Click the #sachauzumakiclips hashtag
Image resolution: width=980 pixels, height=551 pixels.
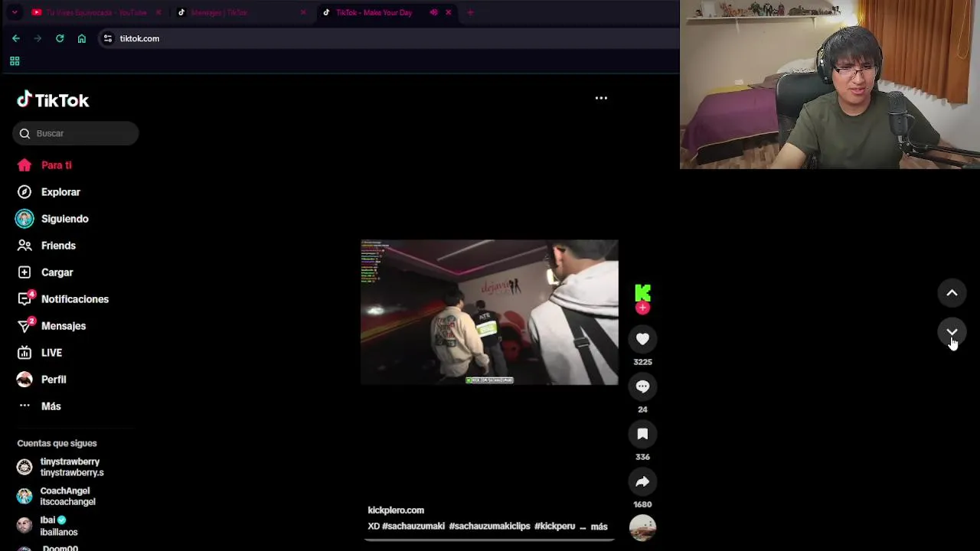[x=489, y=527]
